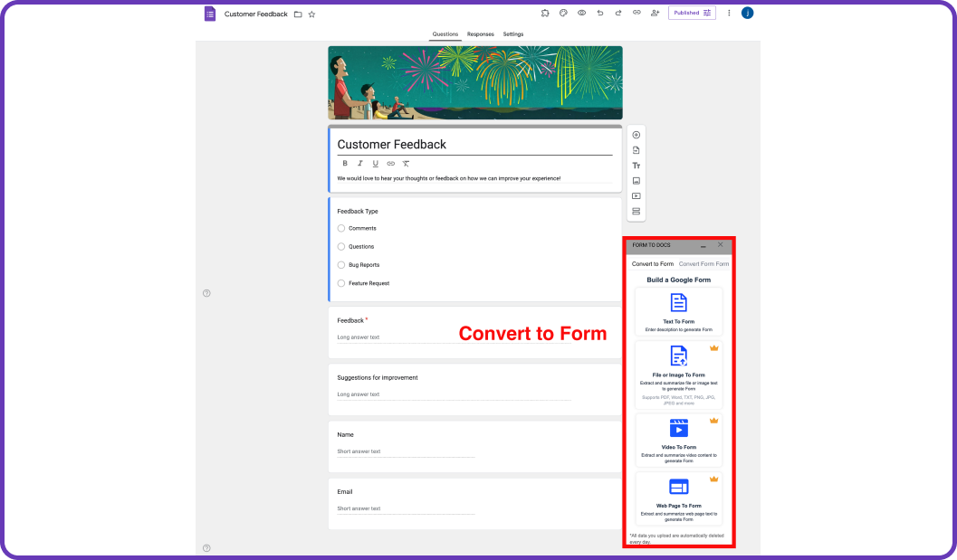Select the Comments feedback type option

(x=342, y=228)
